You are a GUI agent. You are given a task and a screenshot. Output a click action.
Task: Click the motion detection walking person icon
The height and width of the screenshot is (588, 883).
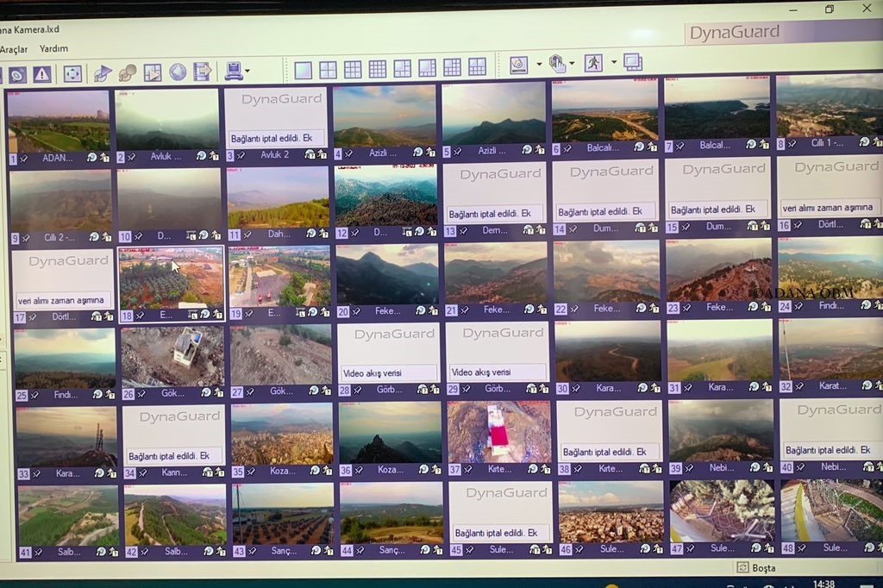coord(593,63)
